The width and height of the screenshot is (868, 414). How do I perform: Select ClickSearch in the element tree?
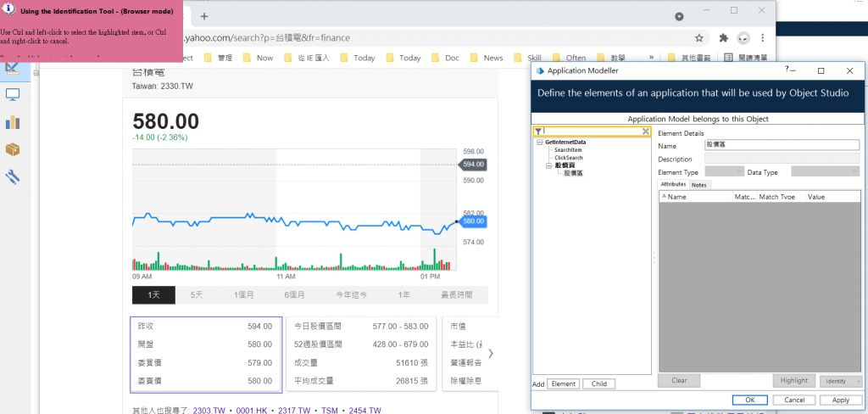569,158
